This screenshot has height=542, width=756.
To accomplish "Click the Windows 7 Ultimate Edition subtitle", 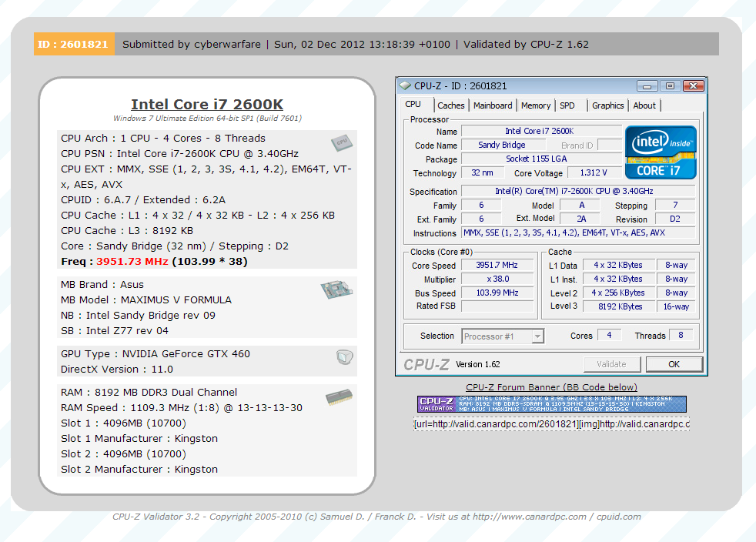I will tap(207, 118).
